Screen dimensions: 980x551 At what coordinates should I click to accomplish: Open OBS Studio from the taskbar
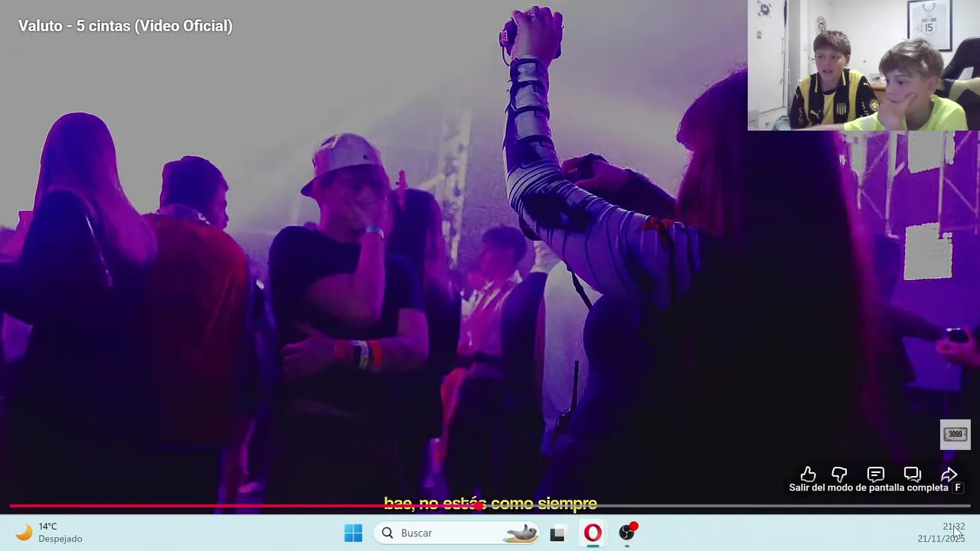(x=627, y=533)
